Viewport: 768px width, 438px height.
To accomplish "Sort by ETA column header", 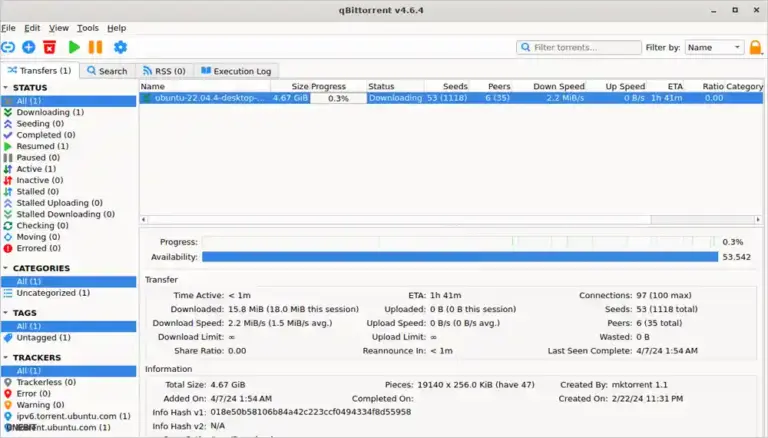I will pyautogui.click(x=666, y=86).
